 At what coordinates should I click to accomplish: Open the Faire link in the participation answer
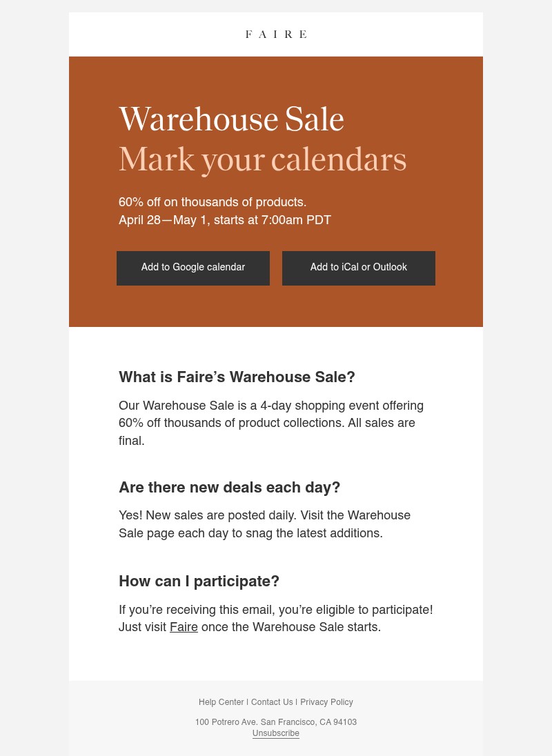pyautogui.click(x=184, y=628)
